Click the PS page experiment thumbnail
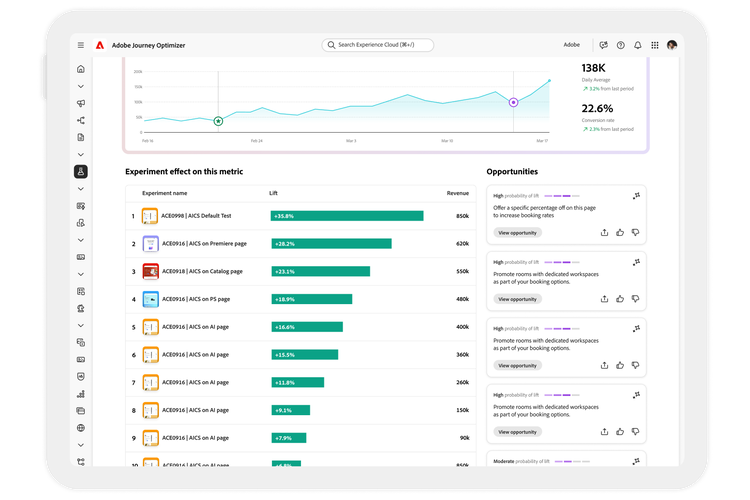This screenshot has width=750, height=500. (150, 299)
